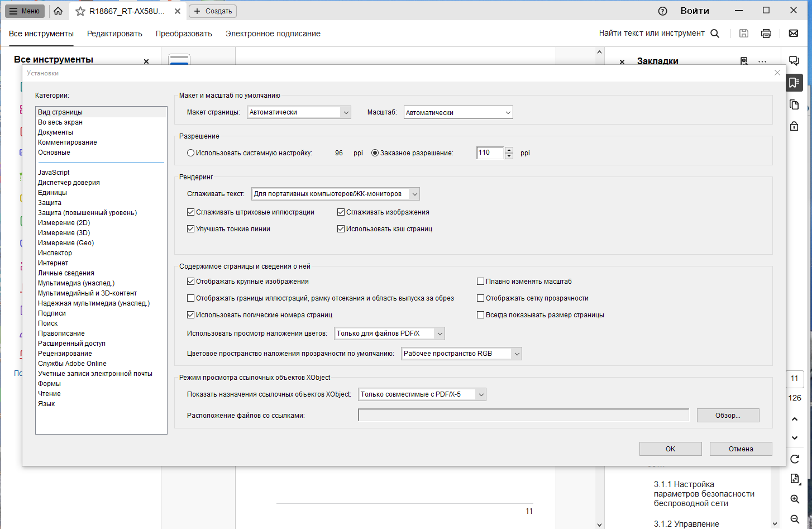Toggle Использовать кэш страниц checkbox
This screenshot has height=529, width=812.
coord(341,229)
